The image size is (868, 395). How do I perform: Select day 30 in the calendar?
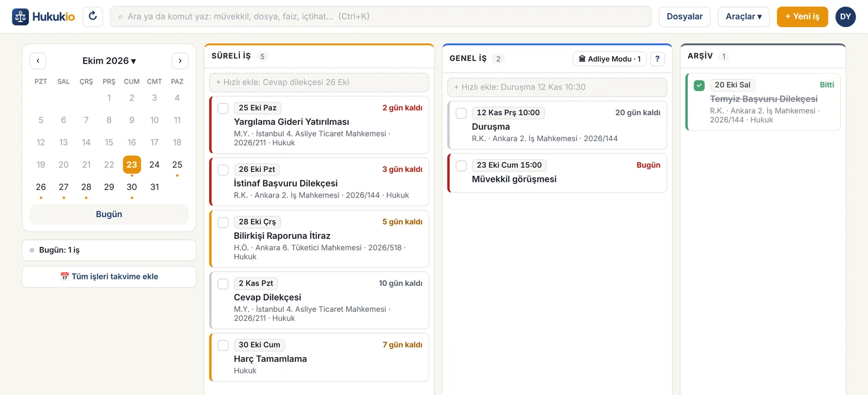click(x=132, y=187)
